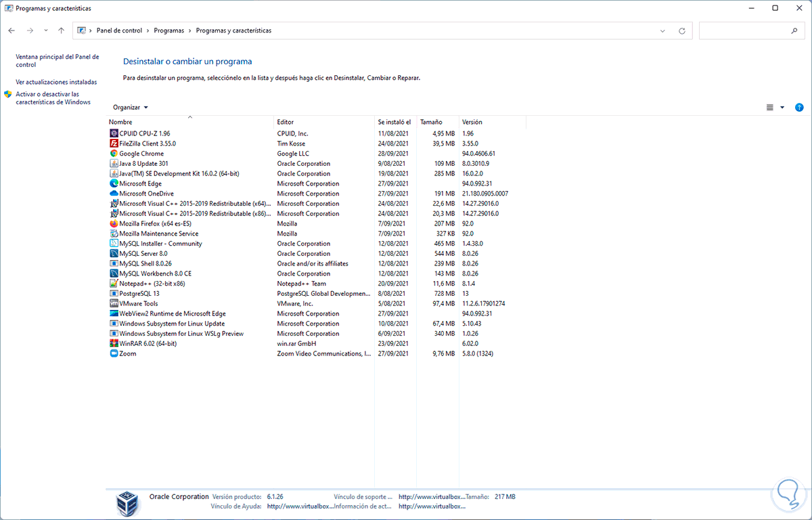This screenshot has width=812, height=520.
Task: Sort by the Editor column header
Action: pyautogui.click(x=325, y=122)
